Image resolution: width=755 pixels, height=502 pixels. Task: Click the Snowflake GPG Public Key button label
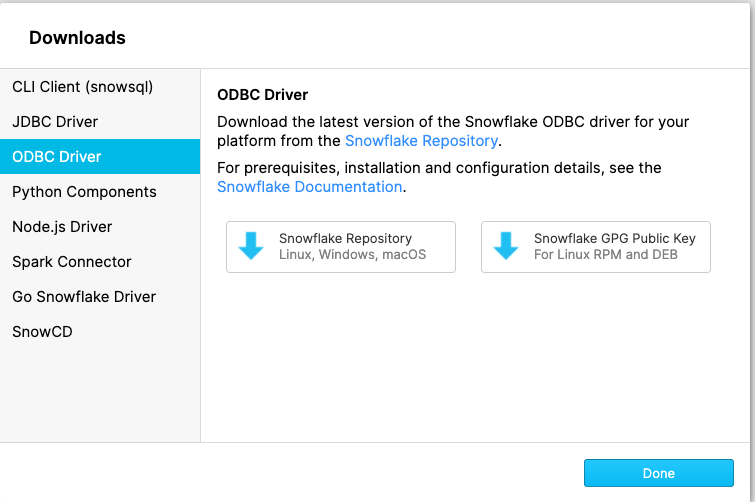[614, 239]
